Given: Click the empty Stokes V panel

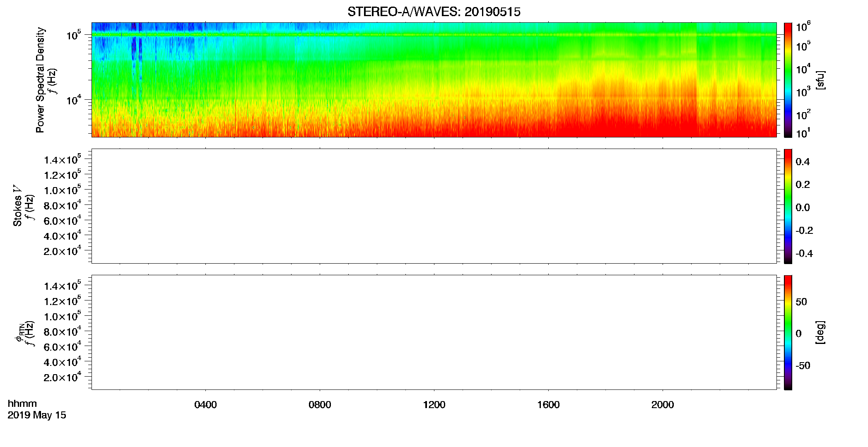Looking at the screenshot, I should (x=434, y=206).
